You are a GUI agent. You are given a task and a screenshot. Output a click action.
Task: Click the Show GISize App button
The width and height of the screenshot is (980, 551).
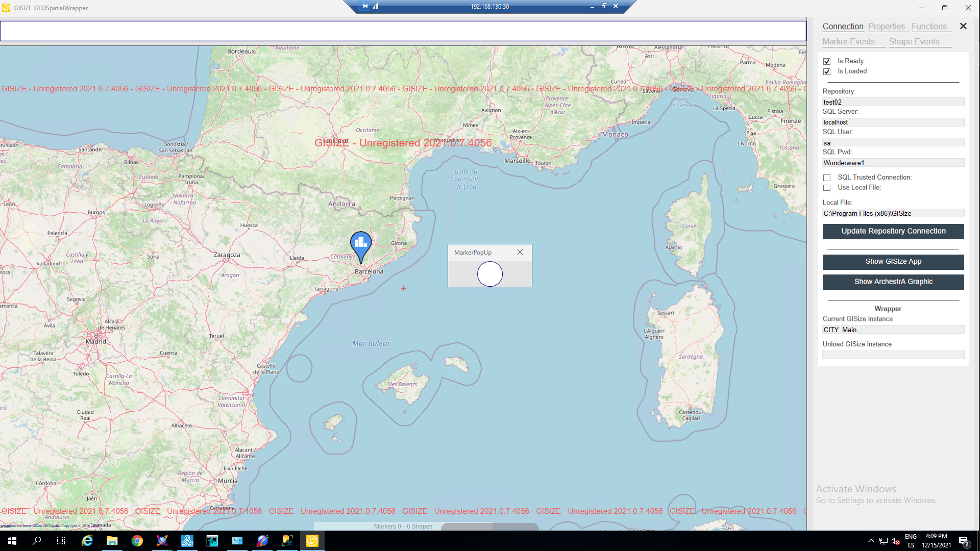893,262
